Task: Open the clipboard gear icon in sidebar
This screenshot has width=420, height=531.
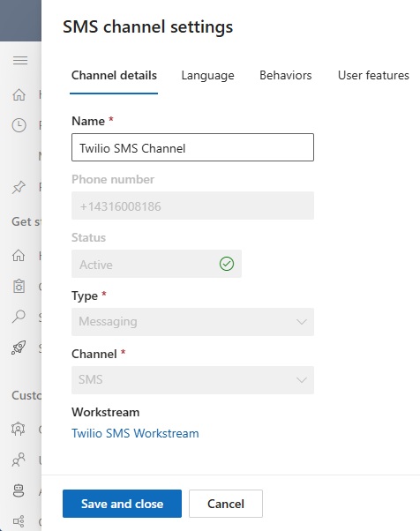Action: [x=19, y=286]
